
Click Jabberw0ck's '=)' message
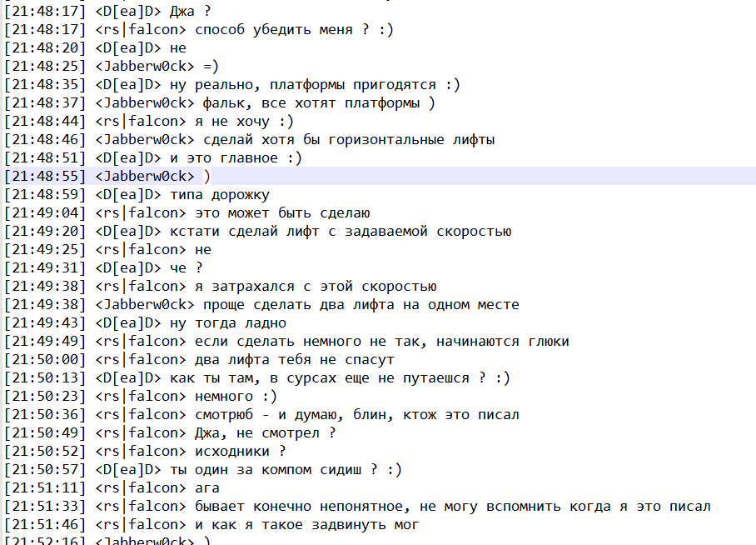pyautogui.click(x=211, y=66)
